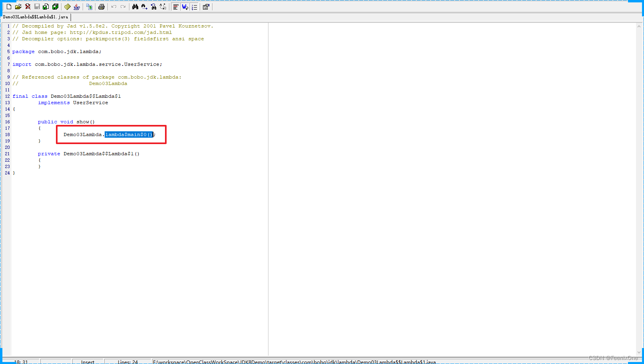
Task: Click line number 1 in gutter
Action: (8, 26)
